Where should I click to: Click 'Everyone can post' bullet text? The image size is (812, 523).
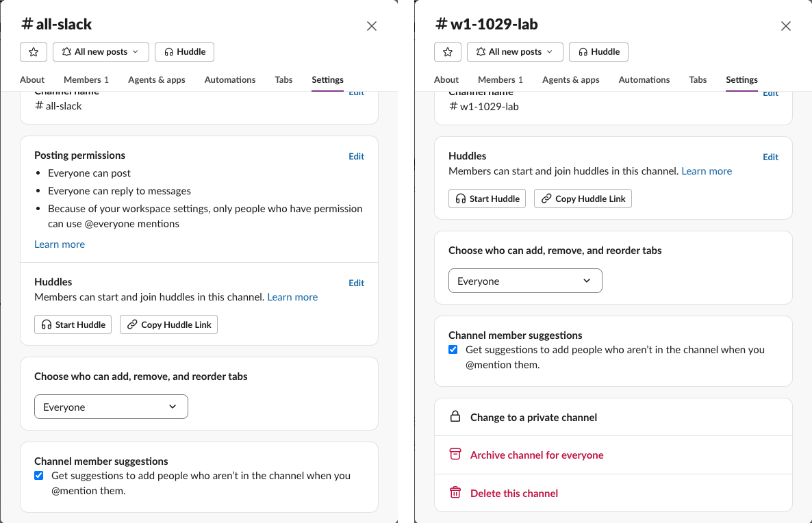click(89, 173)
